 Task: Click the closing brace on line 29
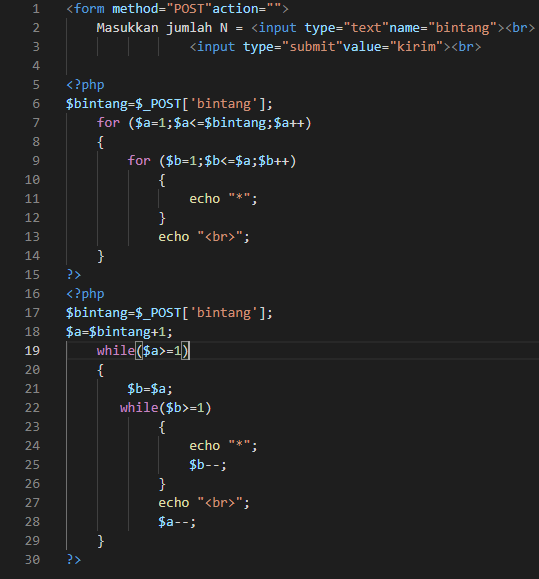pyautogui.click(x=100, y=541)
